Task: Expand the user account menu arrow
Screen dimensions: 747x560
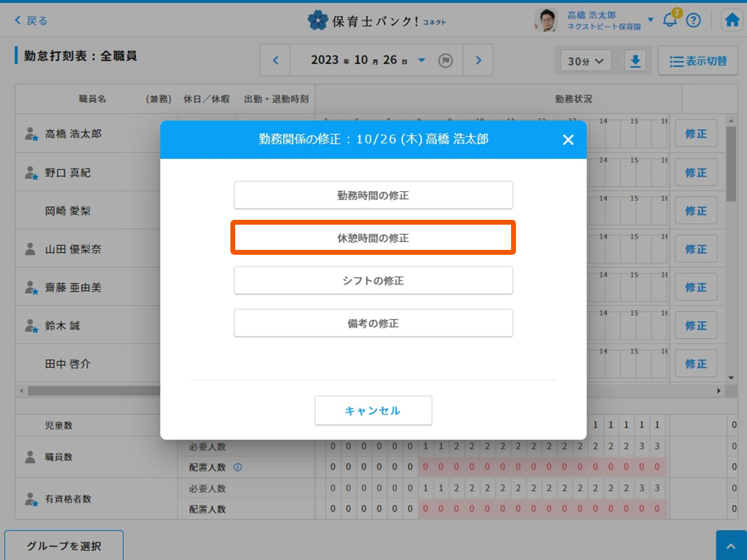Action: [650, 20]
